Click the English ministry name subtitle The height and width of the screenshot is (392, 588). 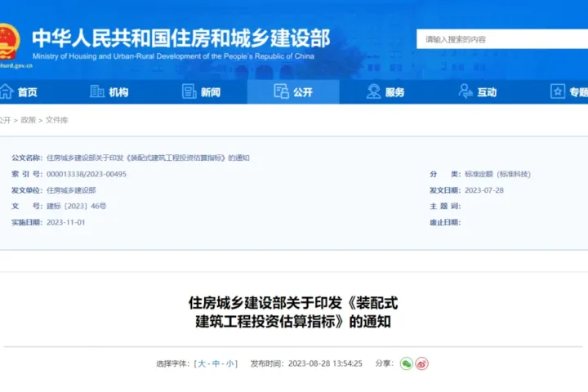[173, 56]
